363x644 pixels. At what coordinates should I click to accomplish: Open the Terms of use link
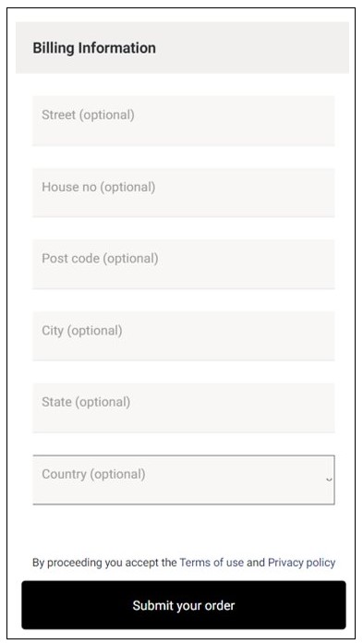(x=212, y=563)
